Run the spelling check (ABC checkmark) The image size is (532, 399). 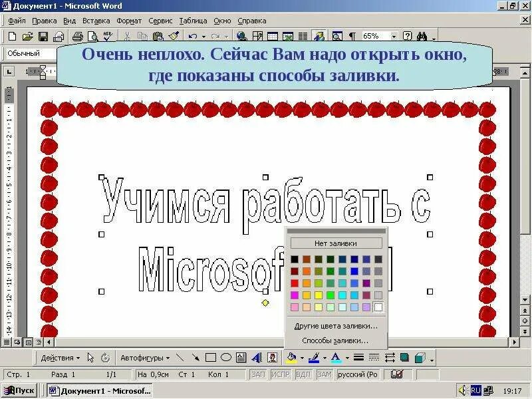tap(108, 36)
